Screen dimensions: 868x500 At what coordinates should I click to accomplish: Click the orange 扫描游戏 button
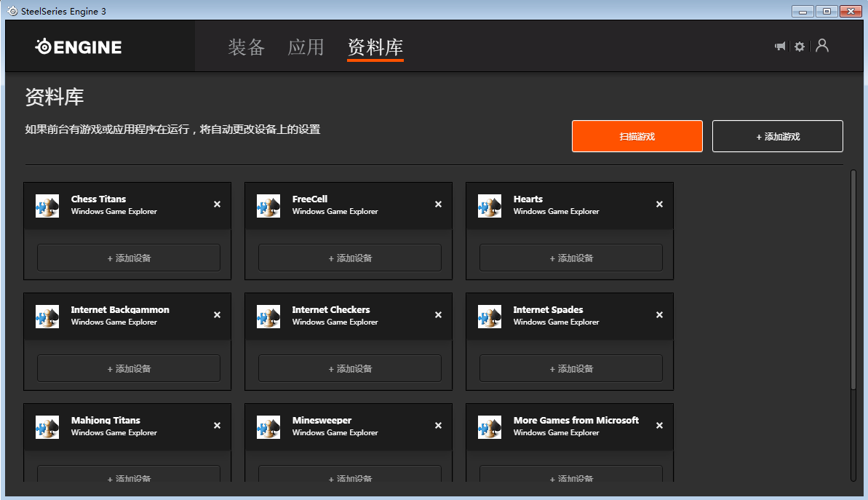point(637,136)
